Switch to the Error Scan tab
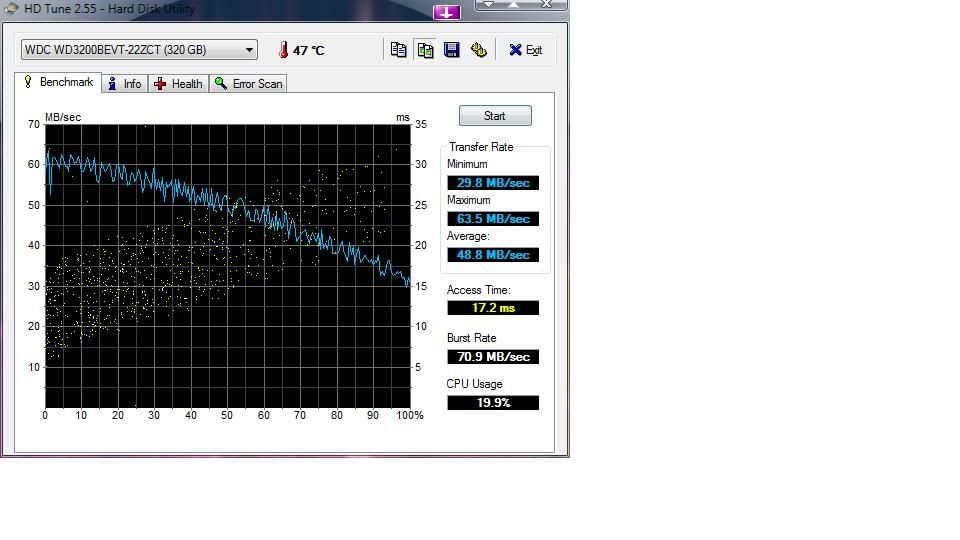This screenshot has width=960, height=540. 248,84
